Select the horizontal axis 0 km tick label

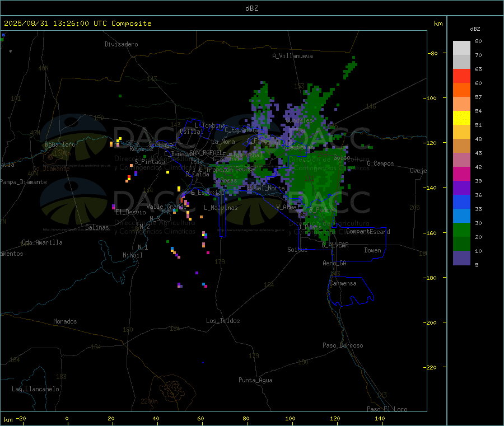67,418
